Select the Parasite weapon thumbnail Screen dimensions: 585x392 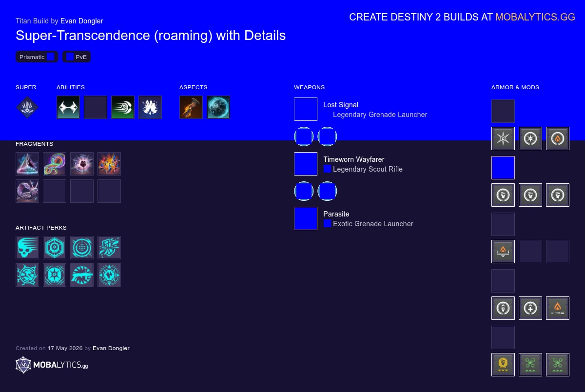point(306,218)
